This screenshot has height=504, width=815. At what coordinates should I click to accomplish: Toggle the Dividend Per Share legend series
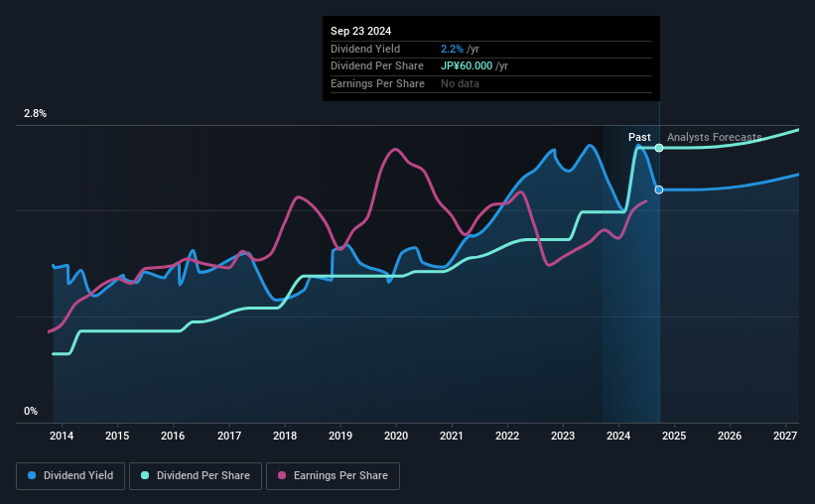point(196,475)
